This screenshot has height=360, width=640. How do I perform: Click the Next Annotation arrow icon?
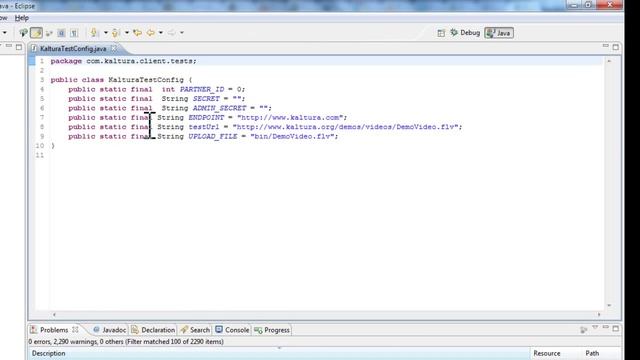coord(94,33)
